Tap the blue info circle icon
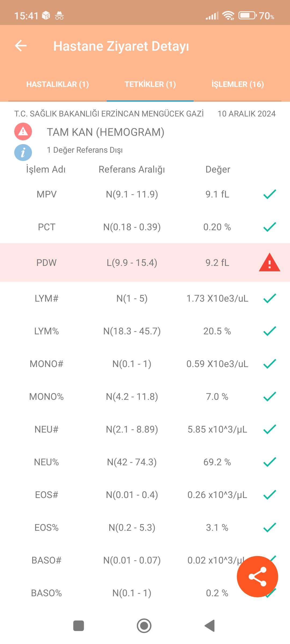The height and width of the screenshot is (644, 290). [x=23, y=152]
